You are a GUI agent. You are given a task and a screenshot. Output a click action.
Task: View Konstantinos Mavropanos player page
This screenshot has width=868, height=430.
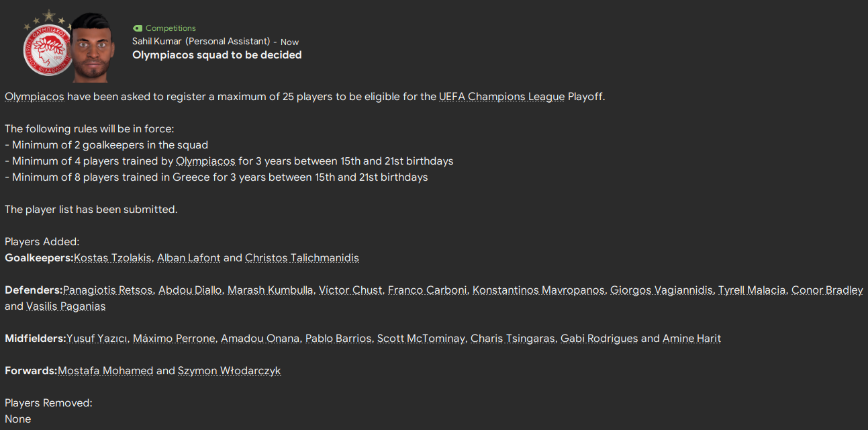[538, 290]
